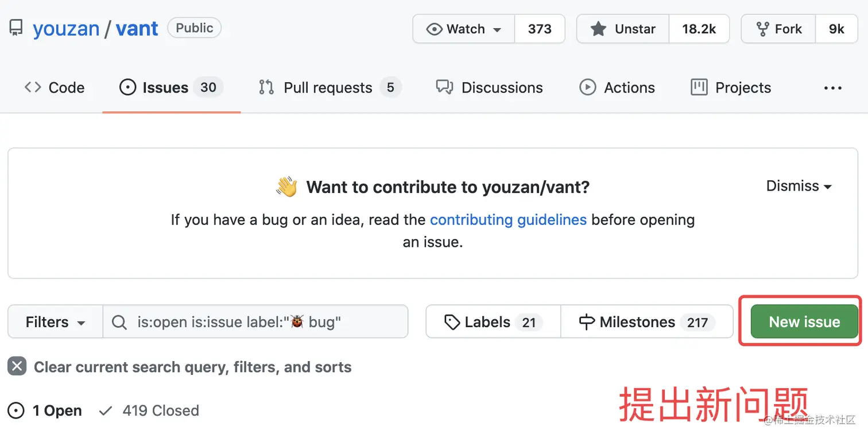Open the contributing guidelines link
The height and width of the screenshot is (438, 868).
tap(508, 220)
